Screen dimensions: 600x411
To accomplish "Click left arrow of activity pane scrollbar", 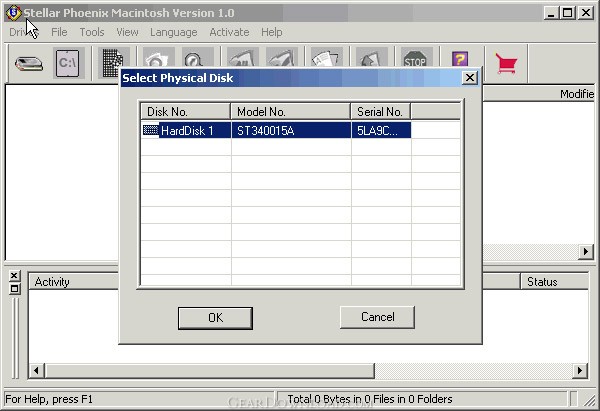I will 37,370.
